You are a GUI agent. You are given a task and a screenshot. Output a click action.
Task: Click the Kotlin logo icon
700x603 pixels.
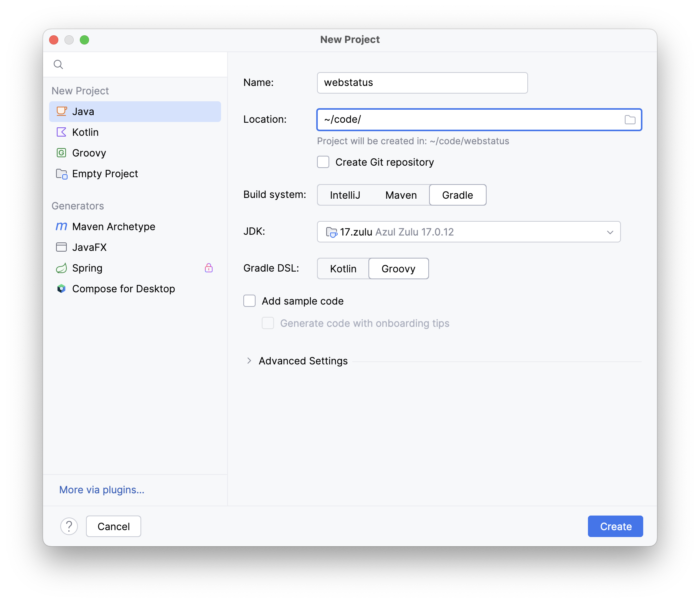point(61,132)
